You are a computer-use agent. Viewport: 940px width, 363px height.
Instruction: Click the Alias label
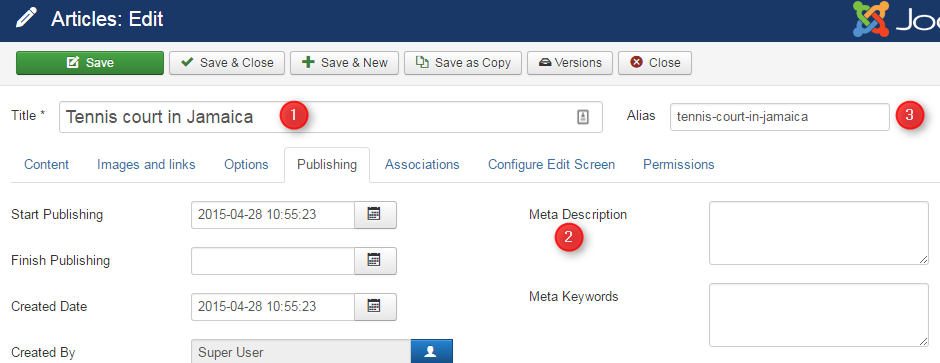pyautogui.click(x=641, y=116)
